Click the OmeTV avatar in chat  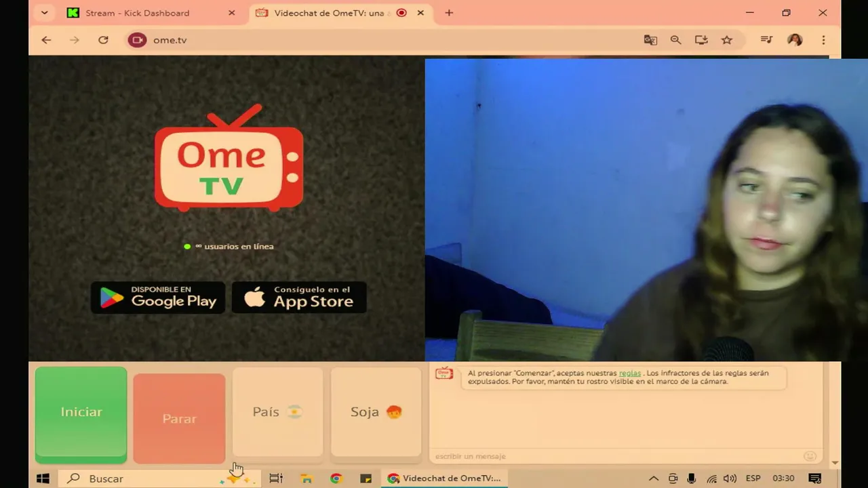[x=444, y=373]
